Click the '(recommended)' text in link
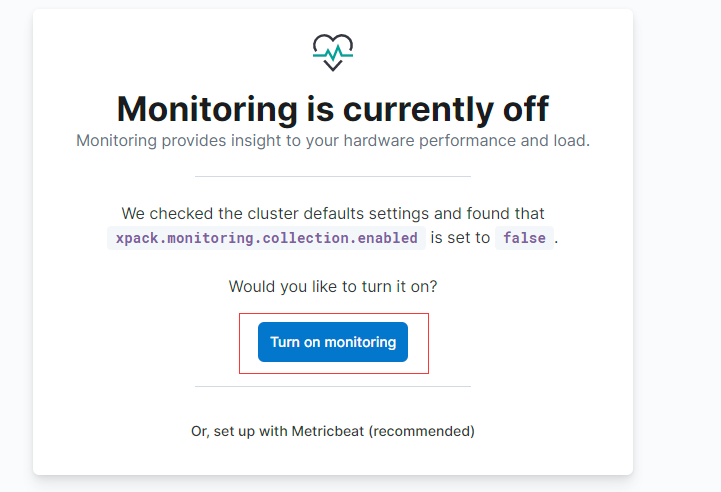 coord(422,431)
